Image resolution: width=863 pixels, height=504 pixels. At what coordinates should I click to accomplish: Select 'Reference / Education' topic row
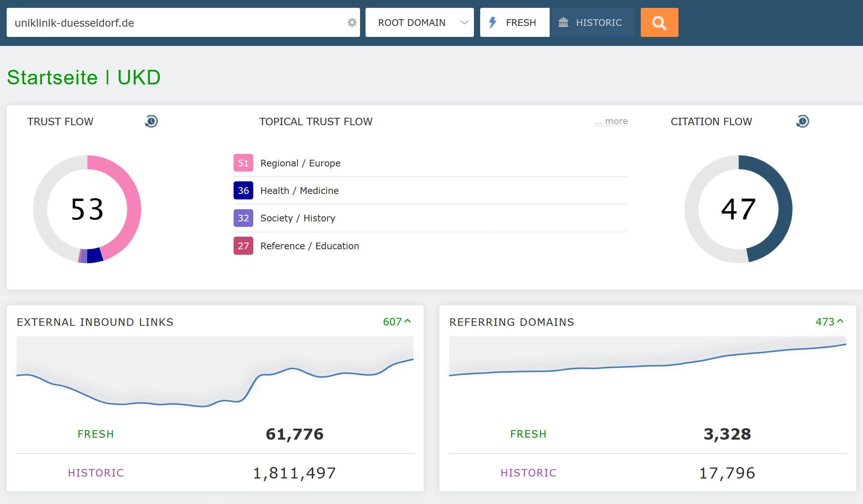(430, 246)
